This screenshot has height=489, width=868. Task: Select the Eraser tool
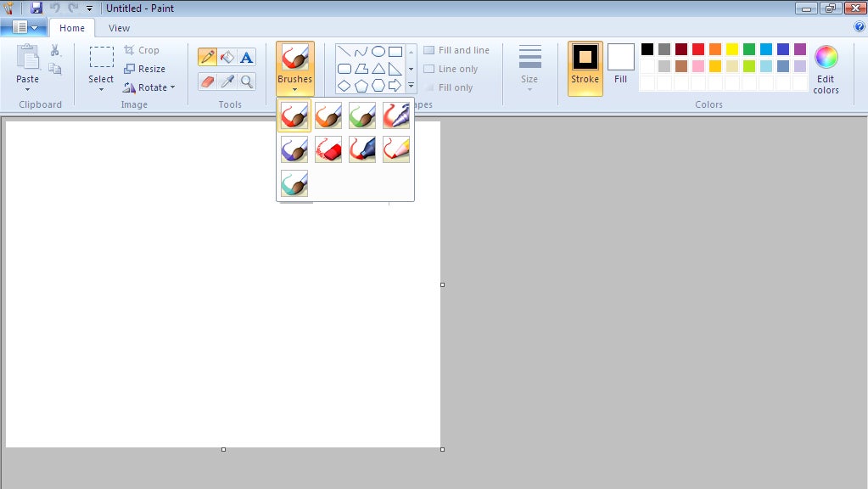(207, 81)
